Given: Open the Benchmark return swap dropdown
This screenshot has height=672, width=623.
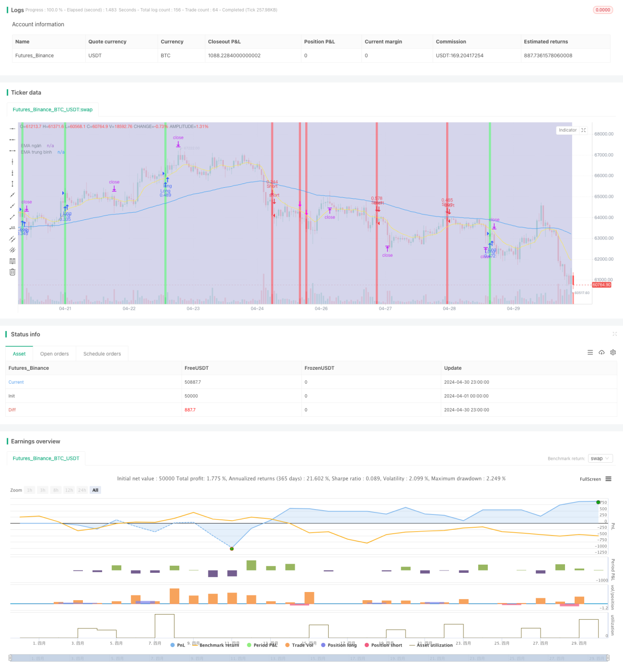Looking at the screenshot, I should pos(600,458).
